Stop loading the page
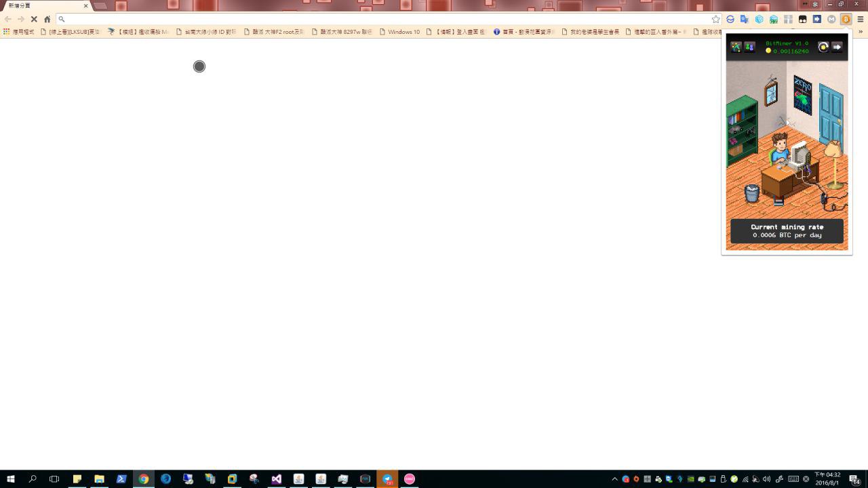Screen dimensions: 868x488 [34, 19]
